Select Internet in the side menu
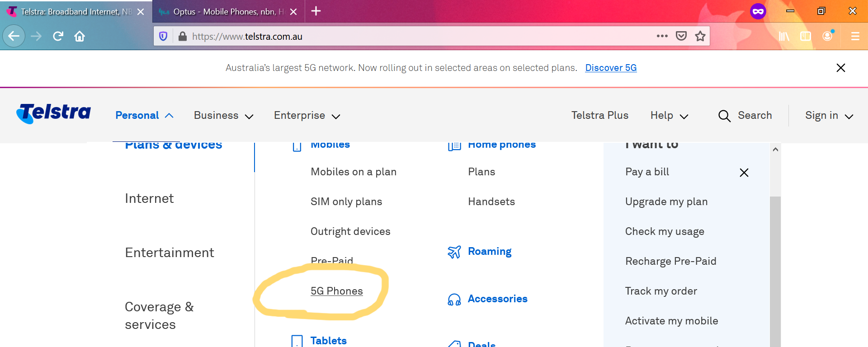 click(x=149, y=198)
